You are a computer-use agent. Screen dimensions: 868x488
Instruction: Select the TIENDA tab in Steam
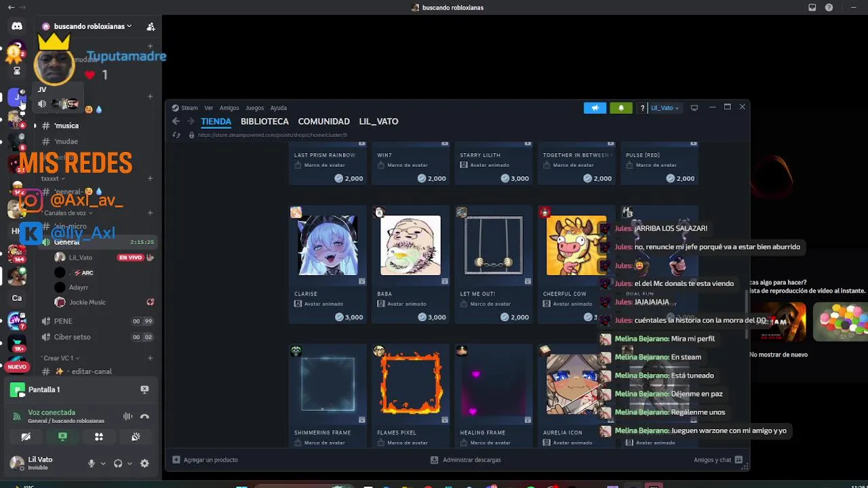(216, 121)
